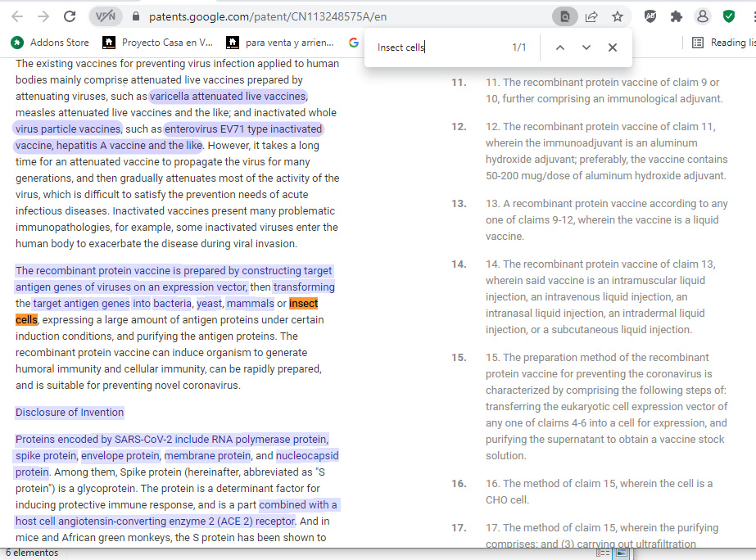This screenshot has width=756, height=560.
Task: Click the green shield extension icon
Action: (728, 16)
